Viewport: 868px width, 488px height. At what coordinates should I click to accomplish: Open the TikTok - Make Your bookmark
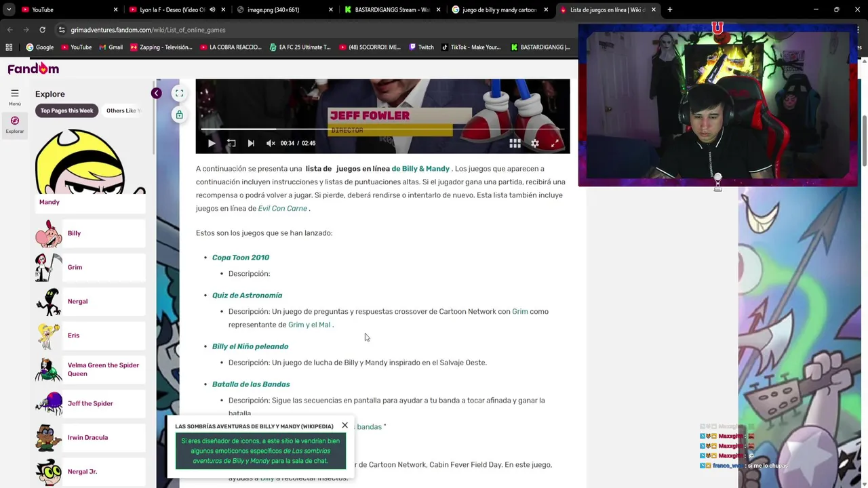pyautogui.click(x=471, y=47)
